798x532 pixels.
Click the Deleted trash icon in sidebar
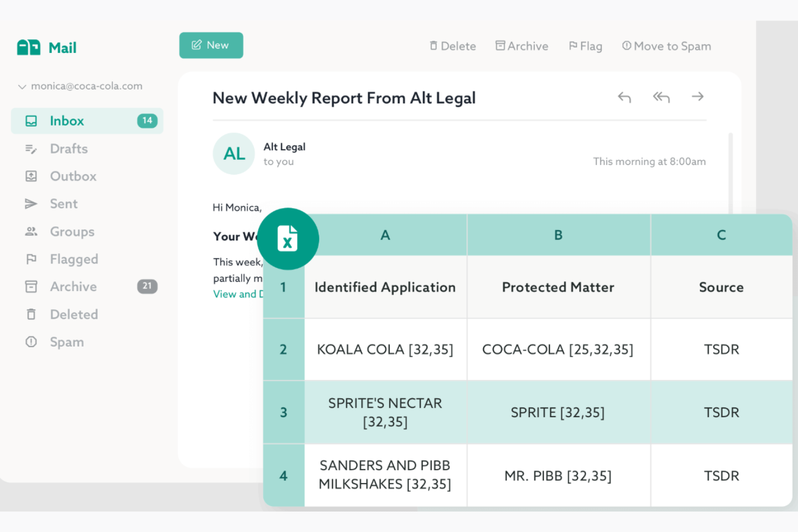click(x=31, y=314)
